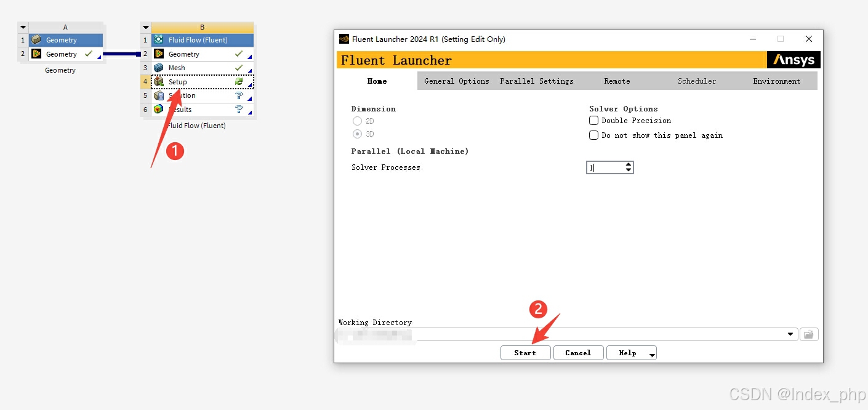Click the Start button
The image size is (868, 410).
pos(525,353)
